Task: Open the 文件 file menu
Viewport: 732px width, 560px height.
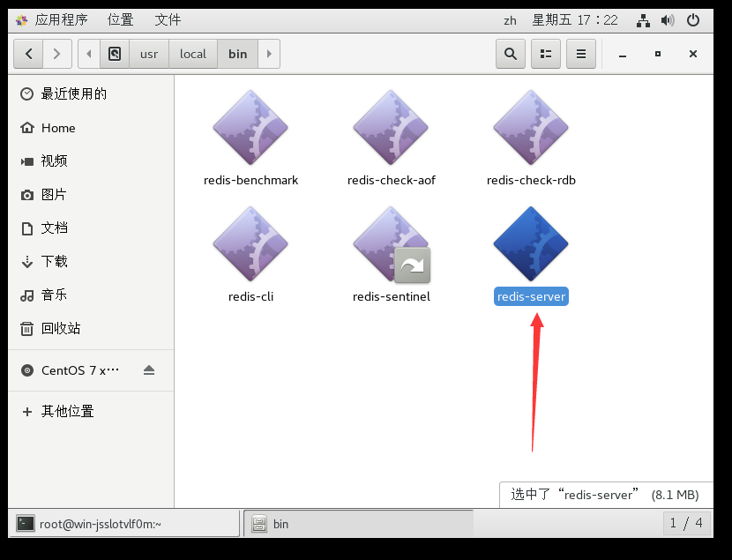Action: point(168,20)
